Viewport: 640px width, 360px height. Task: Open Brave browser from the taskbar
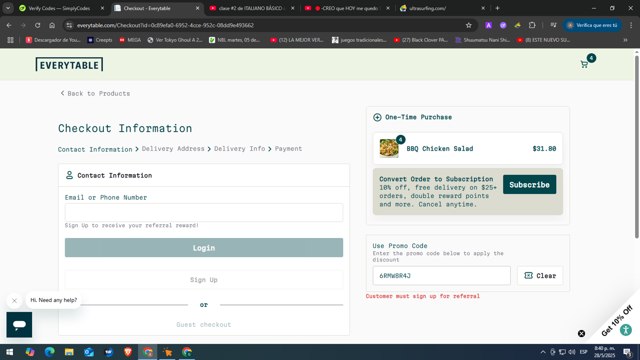[128, 352]
